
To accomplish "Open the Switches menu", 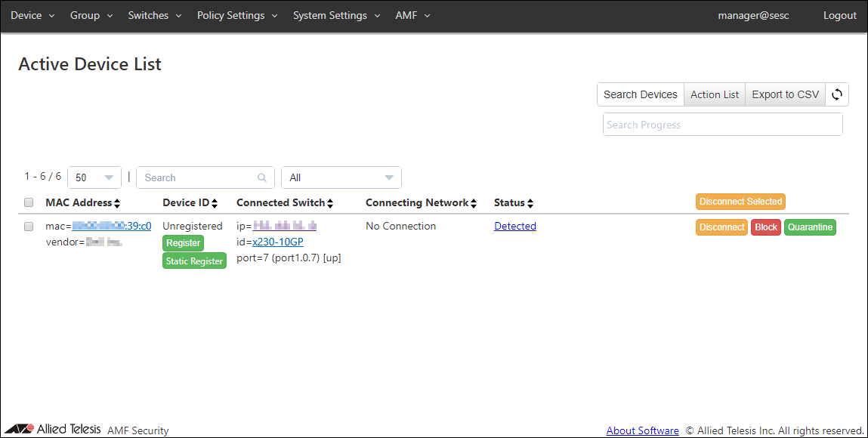I will (x=154, y=15).
